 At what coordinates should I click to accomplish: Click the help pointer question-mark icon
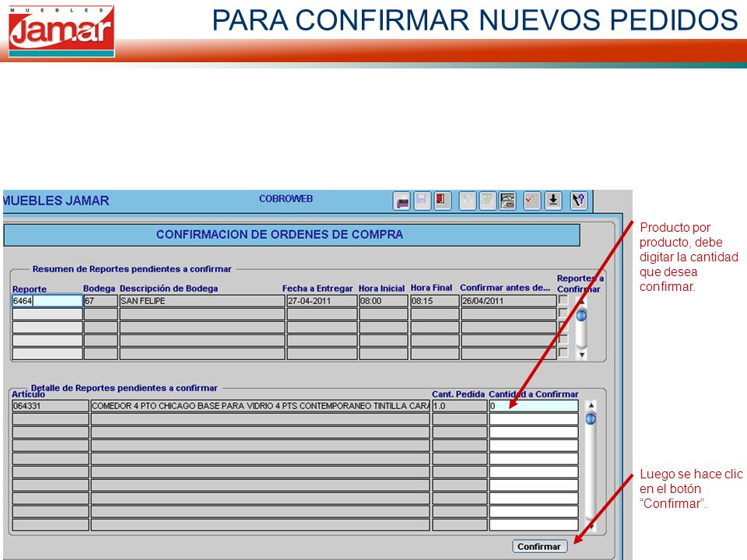point(579,201)
